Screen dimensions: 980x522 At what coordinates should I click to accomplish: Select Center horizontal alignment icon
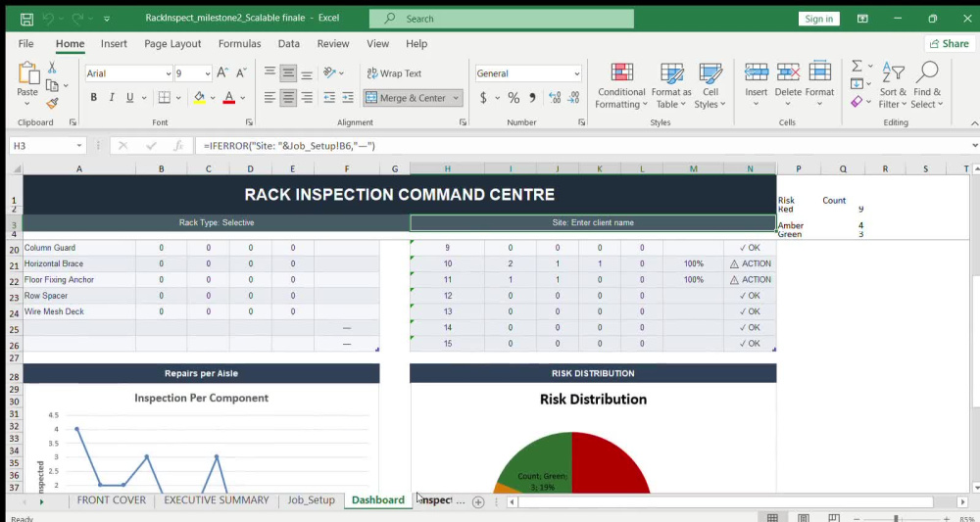tap(288, 97)
